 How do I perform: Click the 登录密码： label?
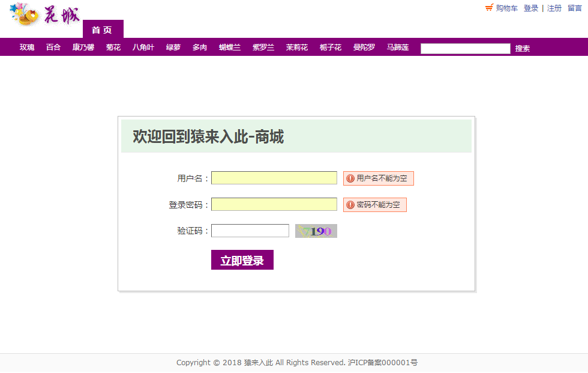coord(189,205)
